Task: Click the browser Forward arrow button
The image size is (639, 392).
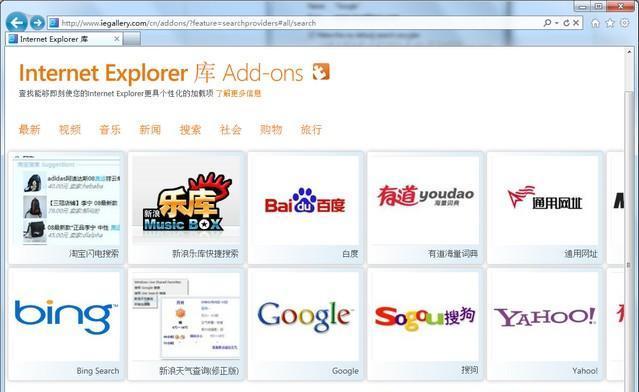Action: [37, 23]
